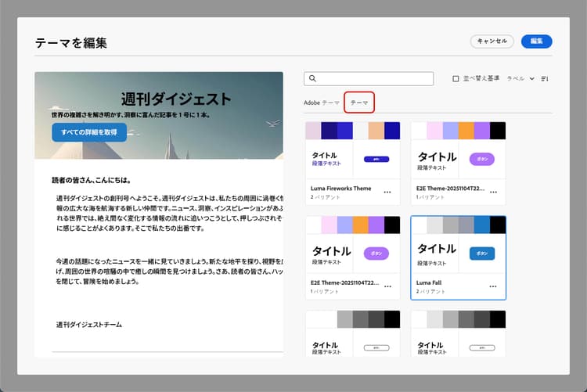Image resolution: width=587 pixels, height=392 pixels.
Task: Switch to the Adobe テーマ tab
Action: click(x=322, y=102)
